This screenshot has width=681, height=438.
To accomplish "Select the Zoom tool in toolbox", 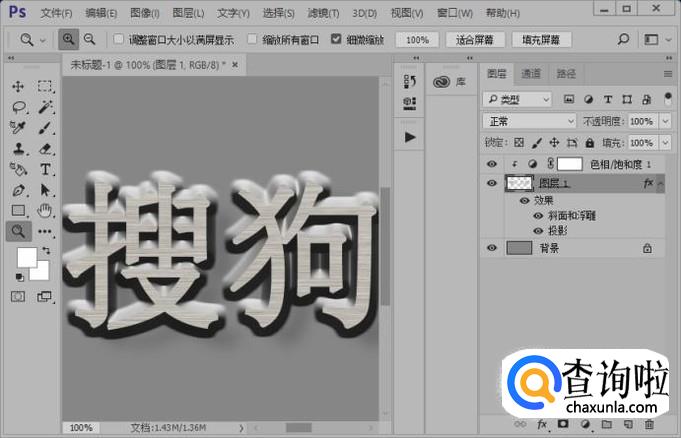I will point(18,231).
